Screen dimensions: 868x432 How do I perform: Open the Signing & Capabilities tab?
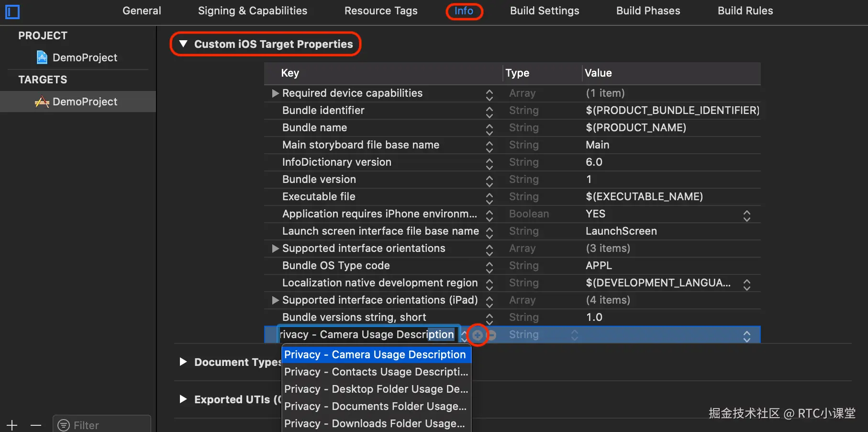click(253, 11)
